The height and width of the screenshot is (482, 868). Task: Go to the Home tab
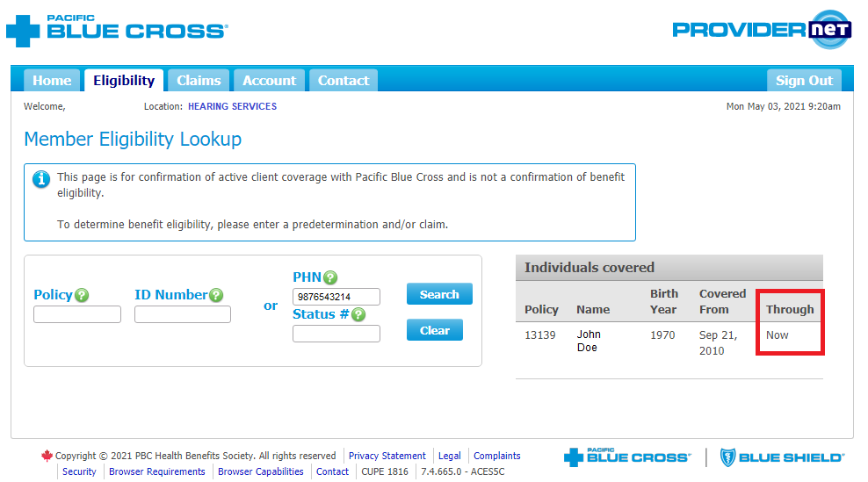[52, 80]
